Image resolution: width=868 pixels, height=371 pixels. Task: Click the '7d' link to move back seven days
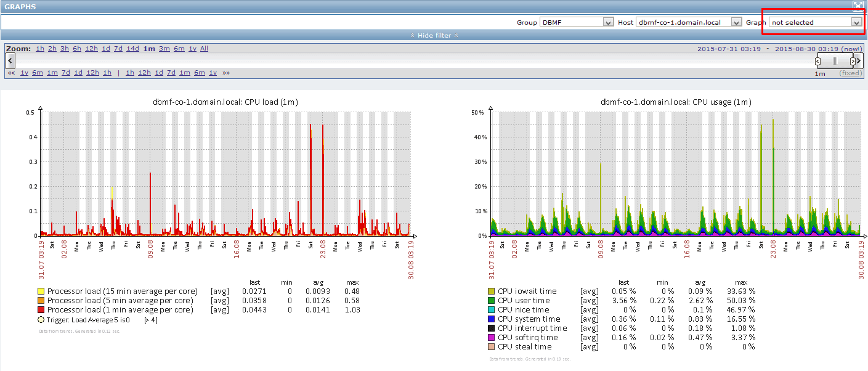pos(65,72)
